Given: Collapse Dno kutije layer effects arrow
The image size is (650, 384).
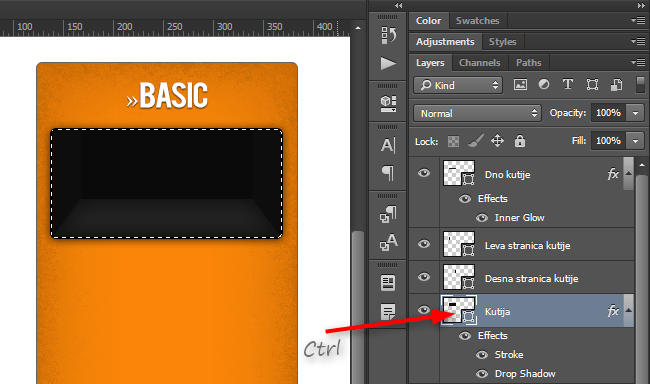Looking at the screenshot, I should point(628,173).
